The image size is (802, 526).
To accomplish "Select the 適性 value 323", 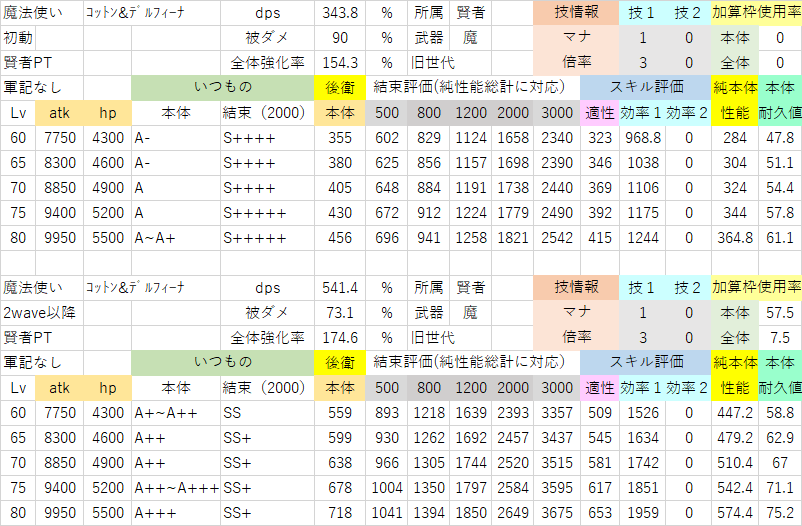I will tap(599, 138).
